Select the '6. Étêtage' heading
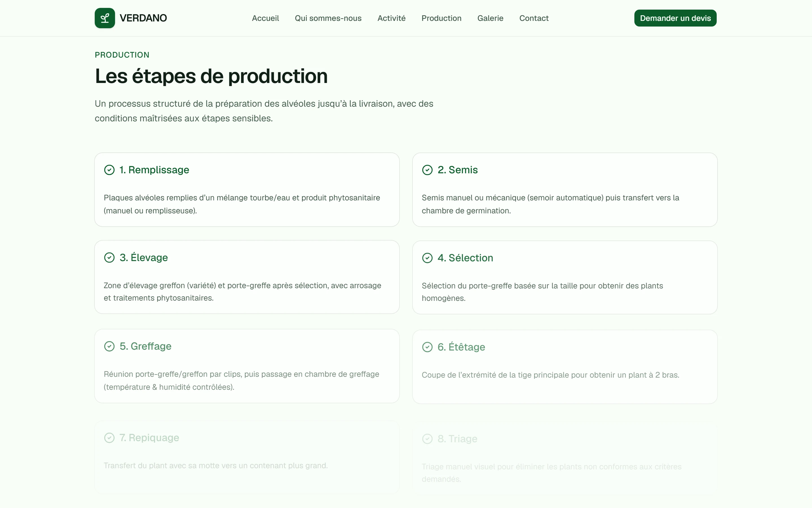This screenshot has height=508, width=812. tap(461, 347)
